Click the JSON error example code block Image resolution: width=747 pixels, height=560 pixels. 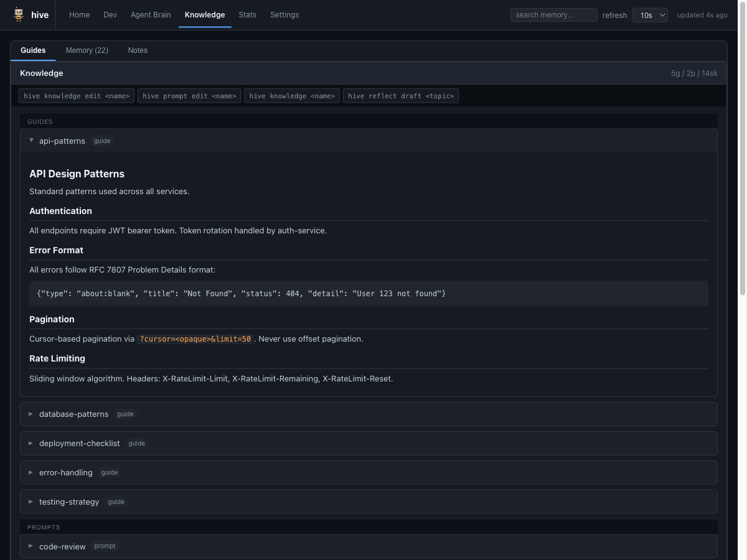point(369,293)
